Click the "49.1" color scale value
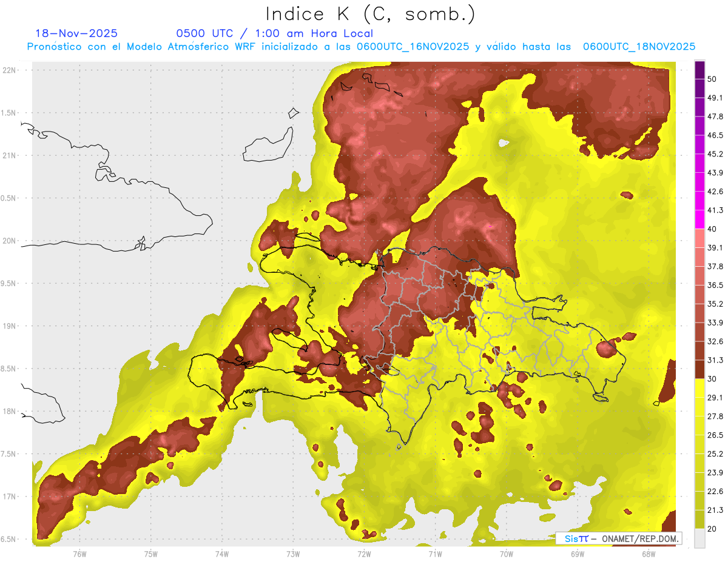The height and width of the screenshot is (562, 728). (715, 98)
